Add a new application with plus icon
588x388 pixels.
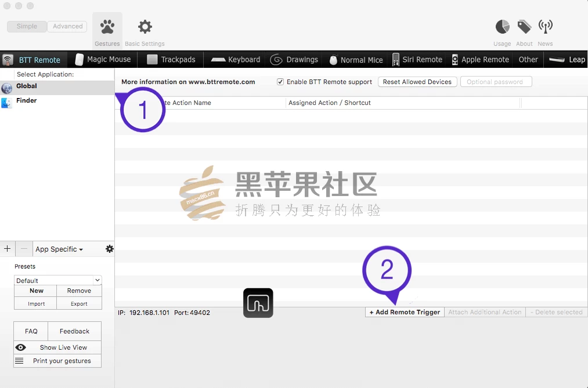tap(7, 249)
